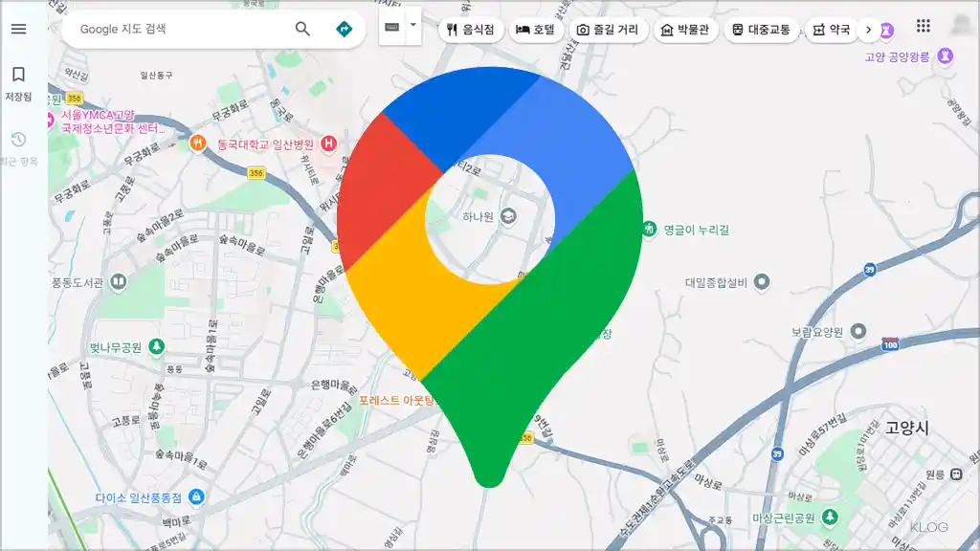Click the keyboard input tool icon
The width and height of the screenshot is (980, 551).
(391, 27)
